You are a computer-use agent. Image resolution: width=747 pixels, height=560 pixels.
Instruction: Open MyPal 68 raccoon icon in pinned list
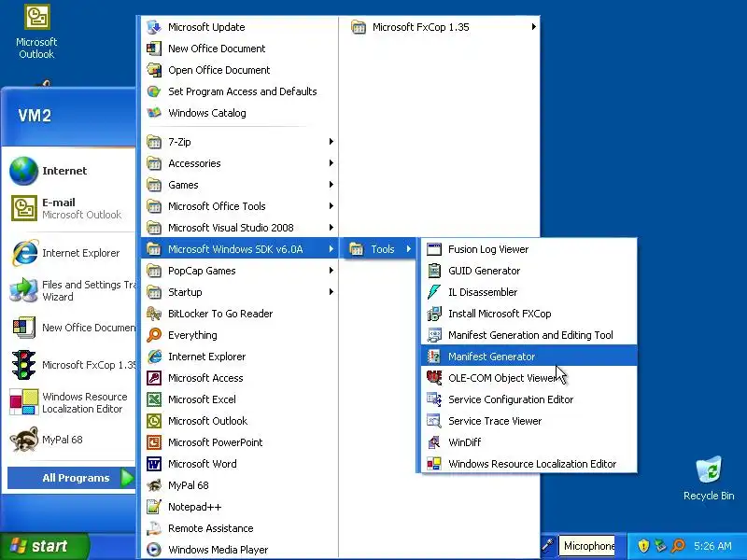pos(23,439)
